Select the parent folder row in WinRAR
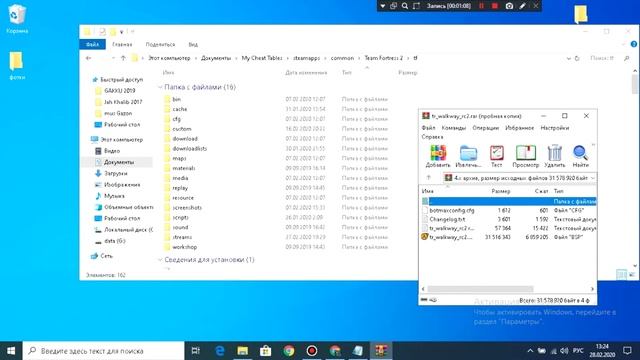 [x=508, y=201]
